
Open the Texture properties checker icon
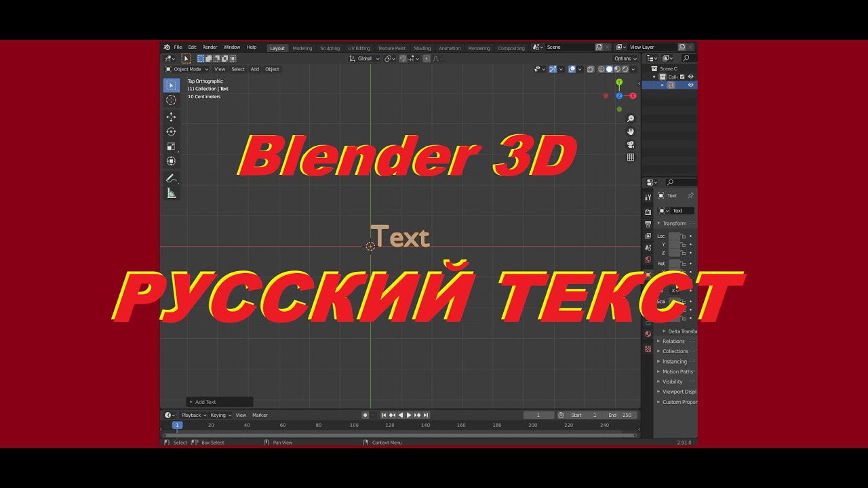pyautogui.click(x=648, y=349)
